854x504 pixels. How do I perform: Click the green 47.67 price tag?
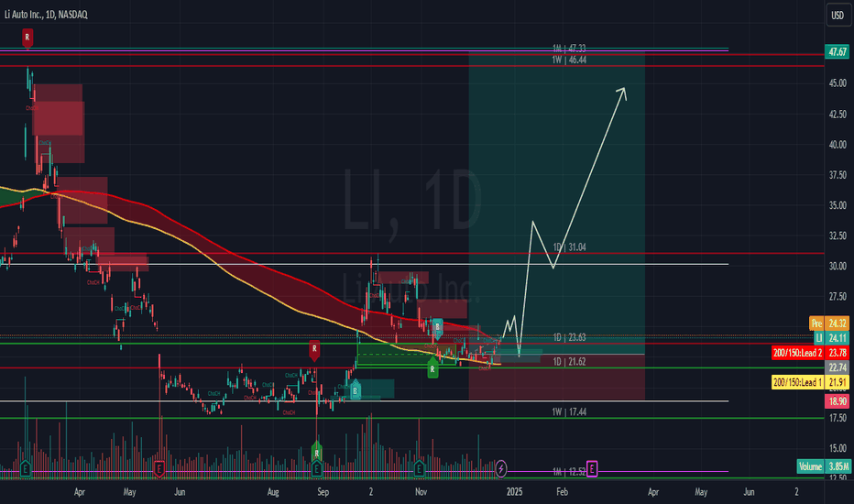838,51
